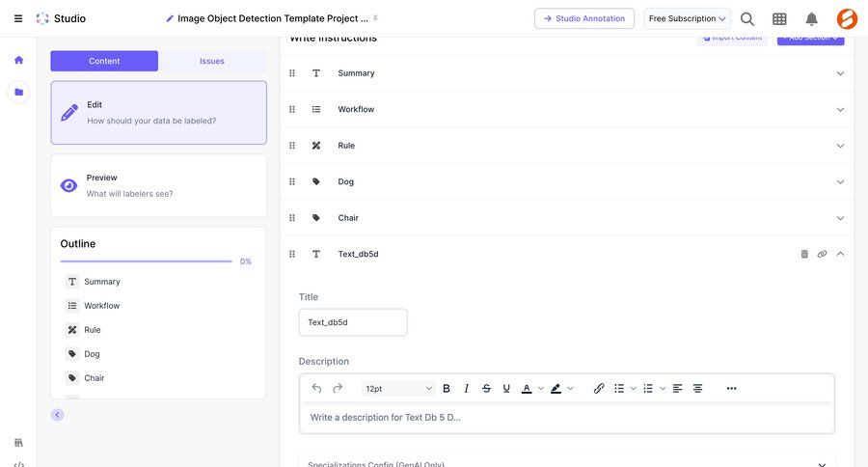The width and height of the screenshot is (868, 467).
Task: Expand the Rule section
Action: coord(840,146)
